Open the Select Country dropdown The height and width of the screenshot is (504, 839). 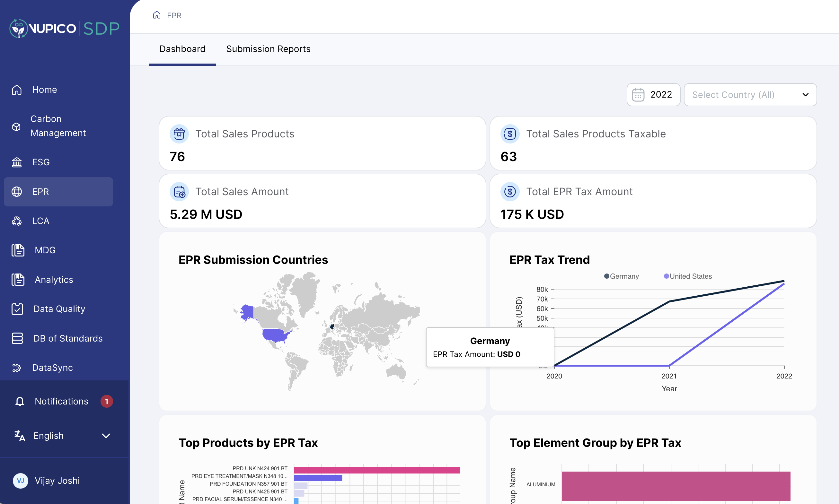tap(750, 95)
